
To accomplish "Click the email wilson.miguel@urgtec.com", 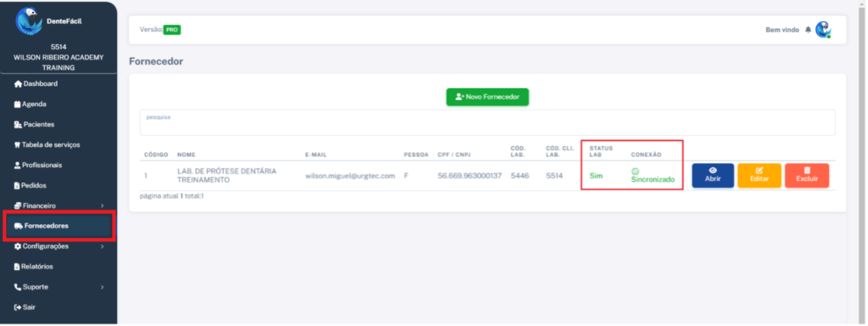I will [x=350, y=176].
